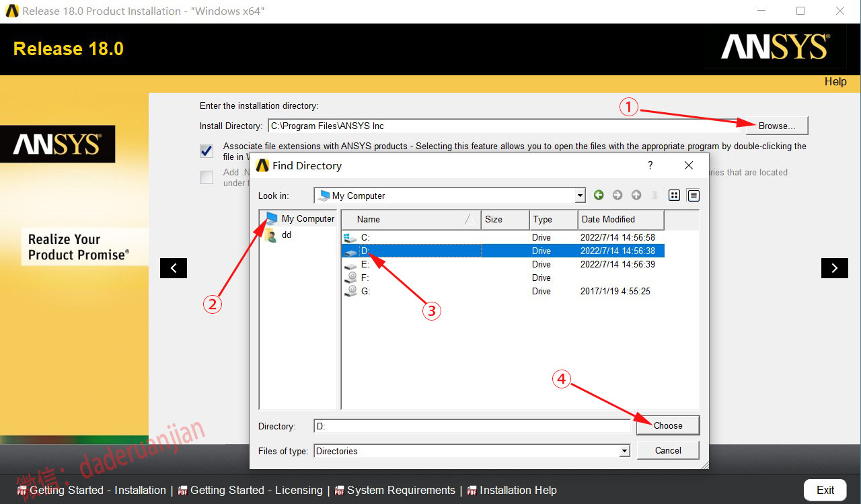Select the G: drive row
The height and width of the screenshot is (504, 861).
tap(503, 291)
